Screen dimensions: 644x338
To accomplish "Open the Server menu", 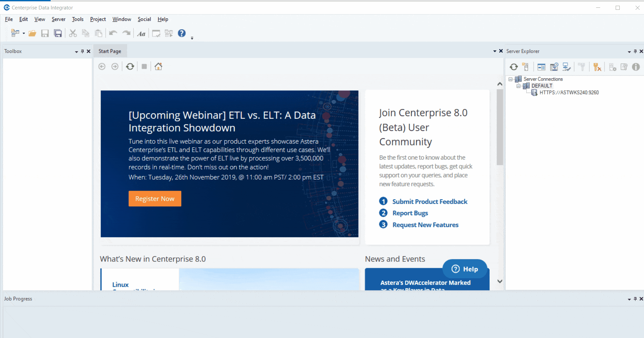I will (x=58, y=19).
